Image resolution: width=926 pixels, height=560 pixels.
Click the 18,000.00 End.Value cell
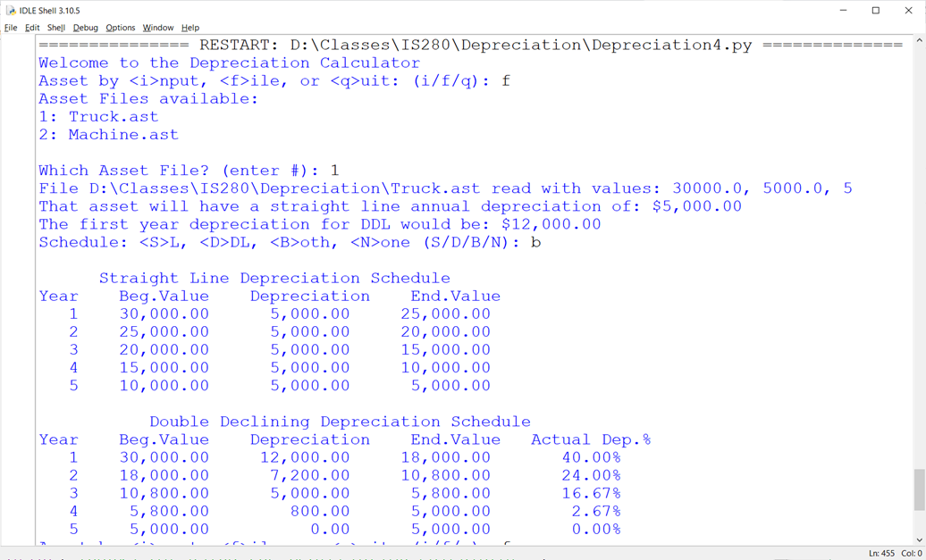click(446, 458)
